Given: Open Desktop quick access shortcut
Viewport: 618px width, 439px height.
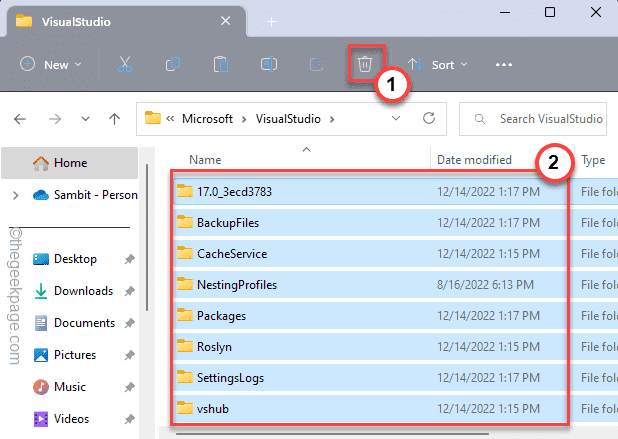Looking at the screenshot, I should click(75, 259).
